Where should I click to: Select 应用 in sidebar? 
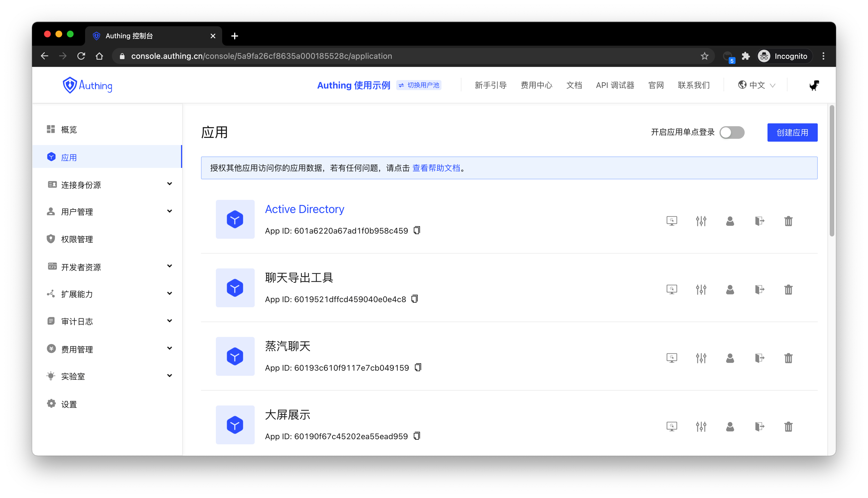(x=107, y=157)
